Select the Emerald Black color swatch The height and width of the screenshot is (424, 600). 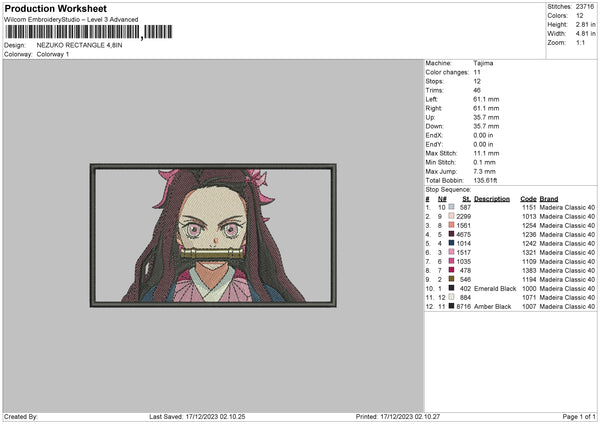pyautogui.click(x=452, y=288)
